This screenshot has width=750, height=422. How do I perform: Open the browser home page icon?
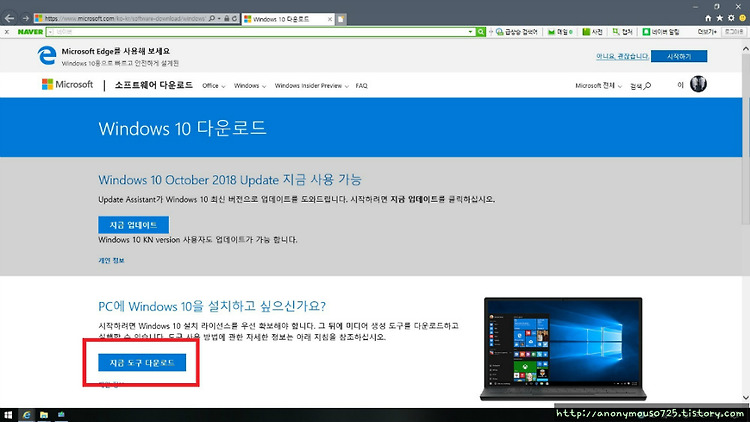[708, 18]
